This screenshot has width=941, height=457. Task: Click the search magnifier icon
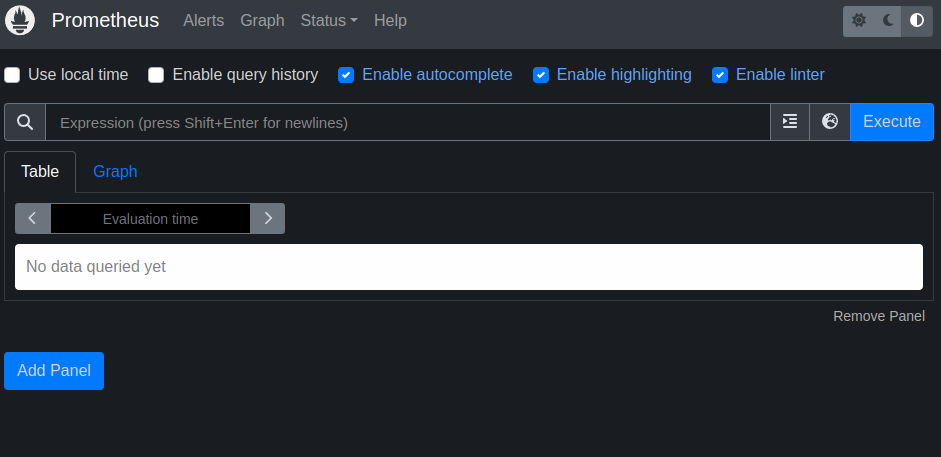coord(25,122)
